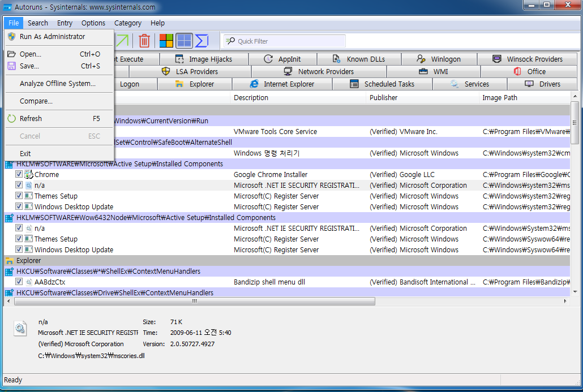Switch to the Explorer tab
This screenshot has width=583, height=392.
pyautogui.click(x=195, y=84)
